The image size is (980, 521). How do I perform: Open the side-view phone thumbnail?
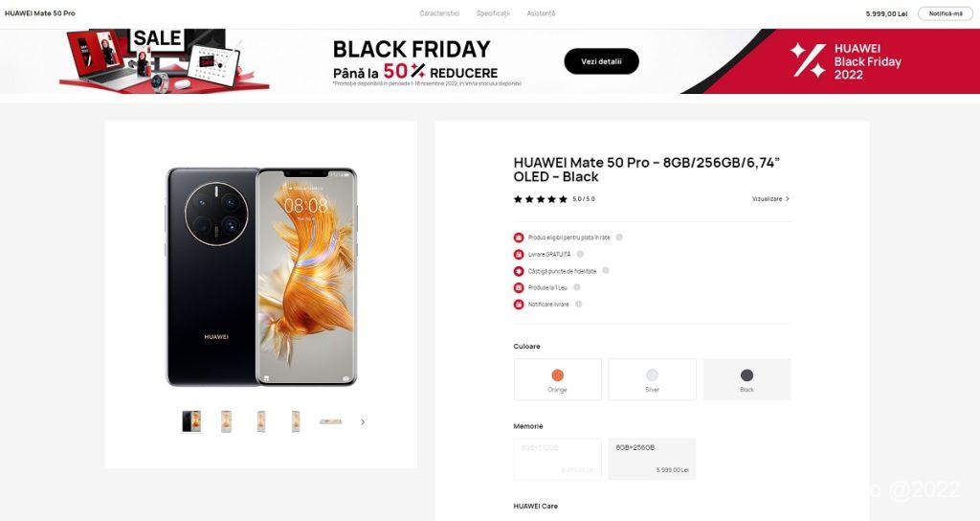tap(330, 421)
